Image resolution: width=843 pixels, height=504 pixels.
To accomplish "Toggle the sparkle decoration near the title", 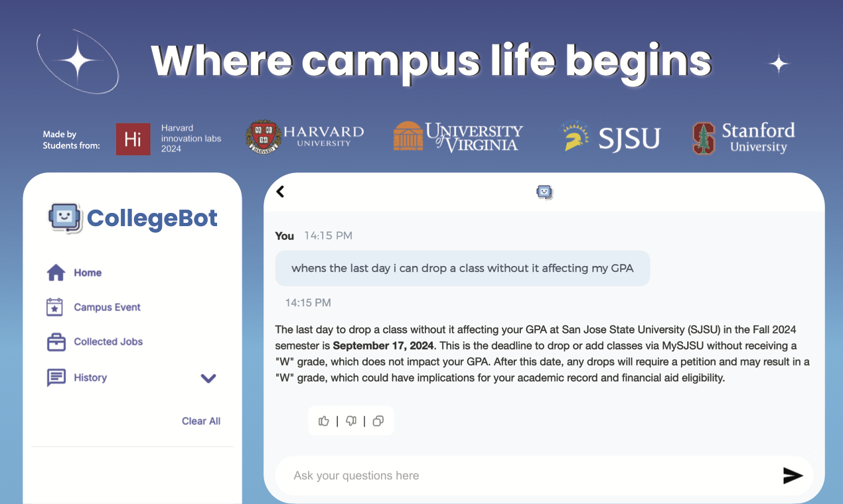I will coord(779,64).
